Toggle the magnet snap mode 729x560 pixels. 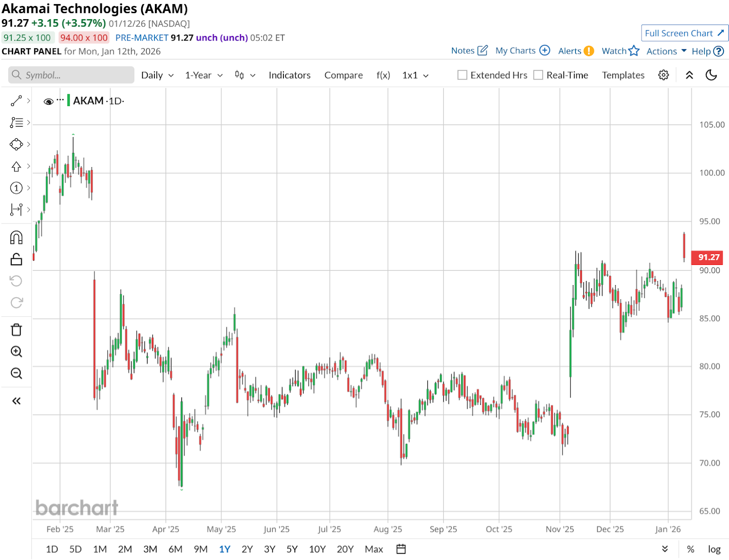tap(16, 237)
